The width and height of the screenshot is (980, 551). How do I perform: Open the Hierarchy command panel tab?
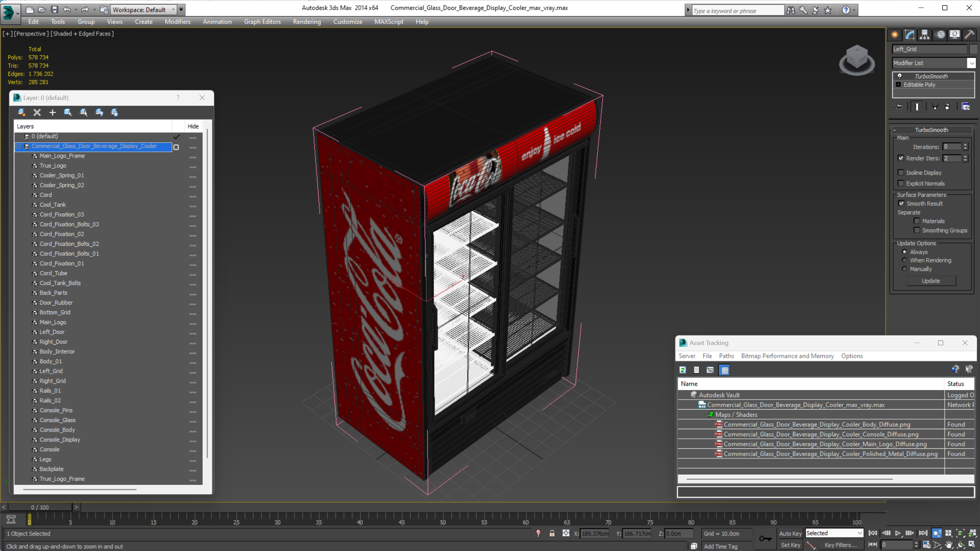coord(924,35)
